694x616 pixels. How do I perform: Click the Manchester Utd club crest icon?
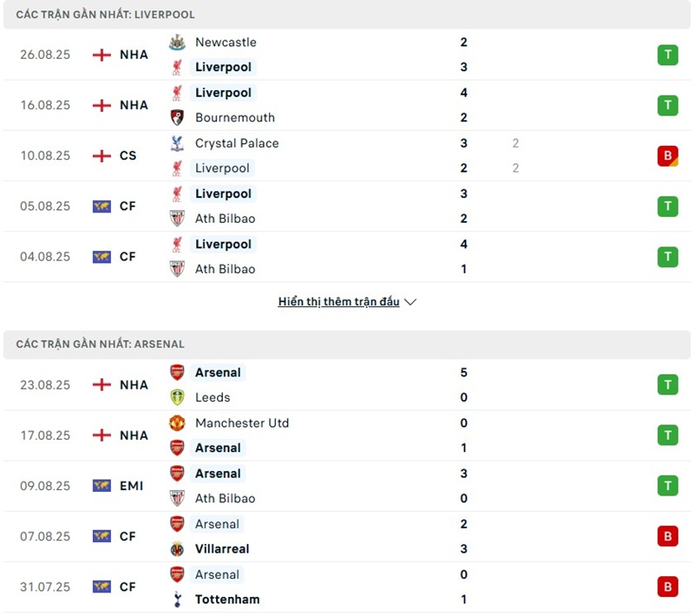click(177, 423)
